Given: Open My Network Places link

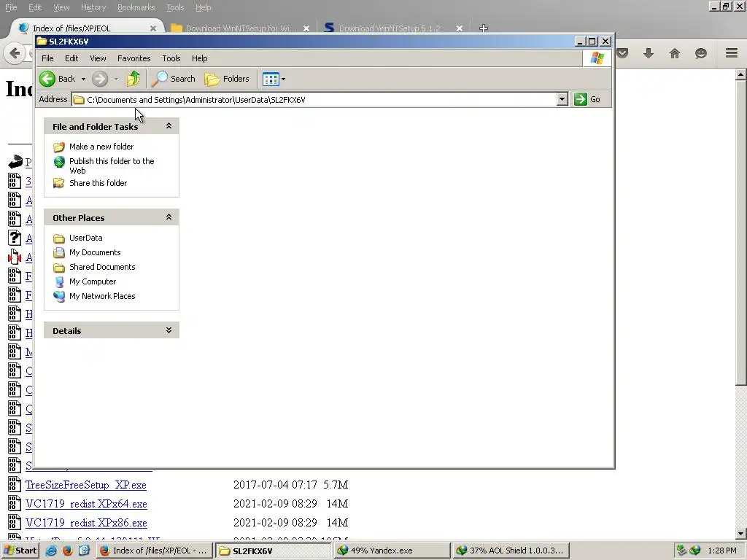Looking at the screenshot, I should click(102, 296).
